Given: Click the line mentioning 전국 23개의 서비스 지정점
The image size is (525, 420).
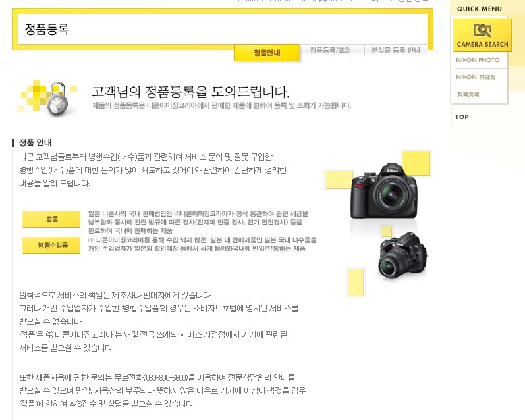Looking at the screenshot, I should pyautogui.click(x=153, y=334).
